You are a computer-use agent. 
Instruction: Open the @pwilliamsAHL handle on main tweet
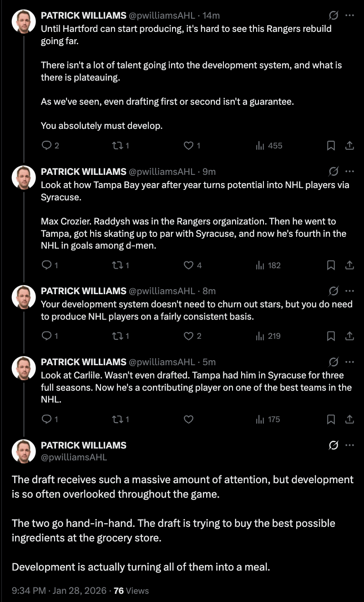tap(74, 457)
